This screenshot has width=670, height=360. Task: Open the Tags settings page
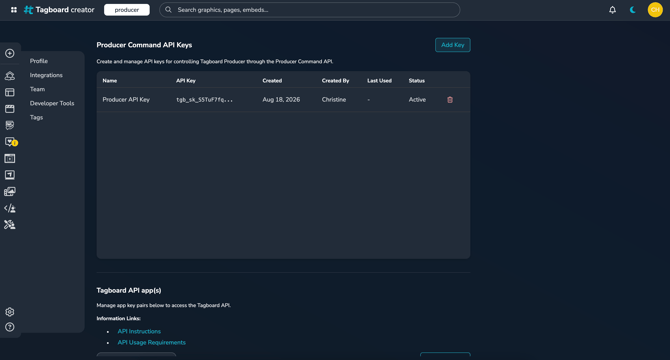[36, 117]
